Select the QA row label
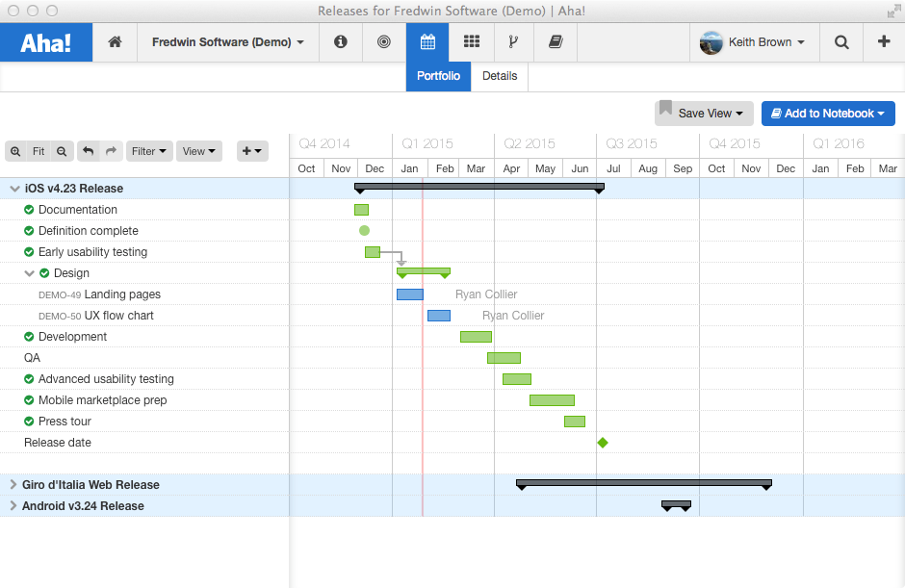 [33, 358]
